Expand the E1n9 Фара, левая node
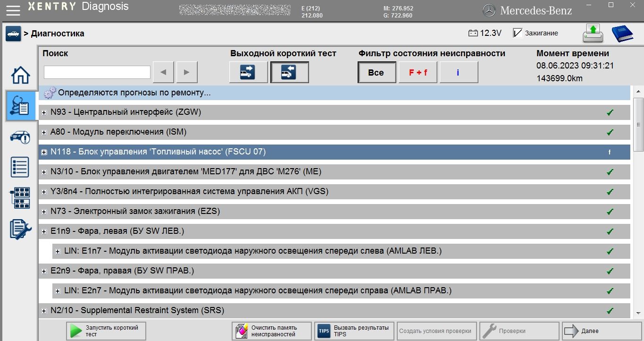The image size is (644, 341). point(44,231)
